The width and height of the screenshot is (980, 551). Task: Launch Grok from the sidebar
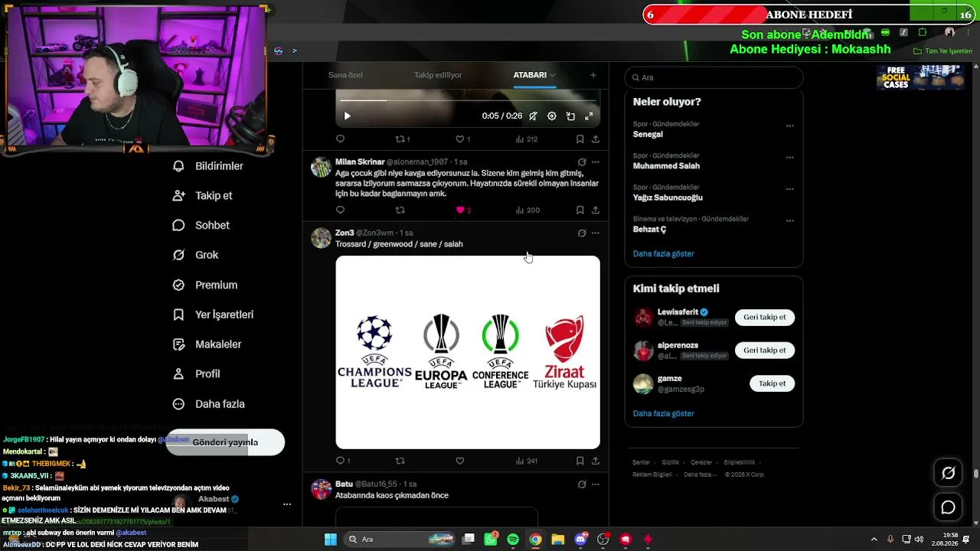196,255
